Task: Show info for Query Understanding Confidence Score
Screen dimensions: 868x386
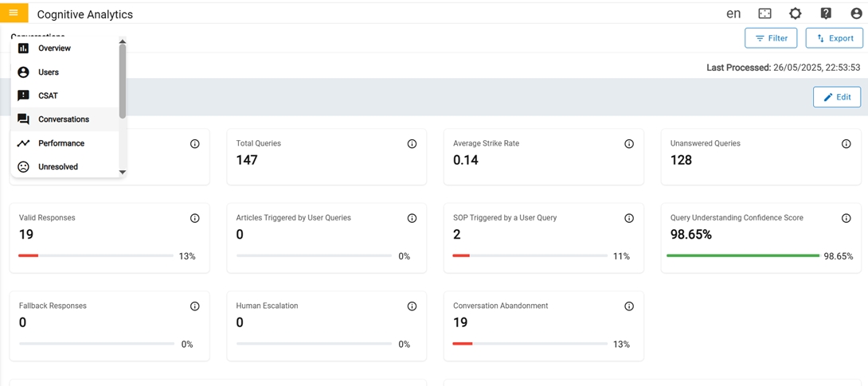Action: (846, 218)
